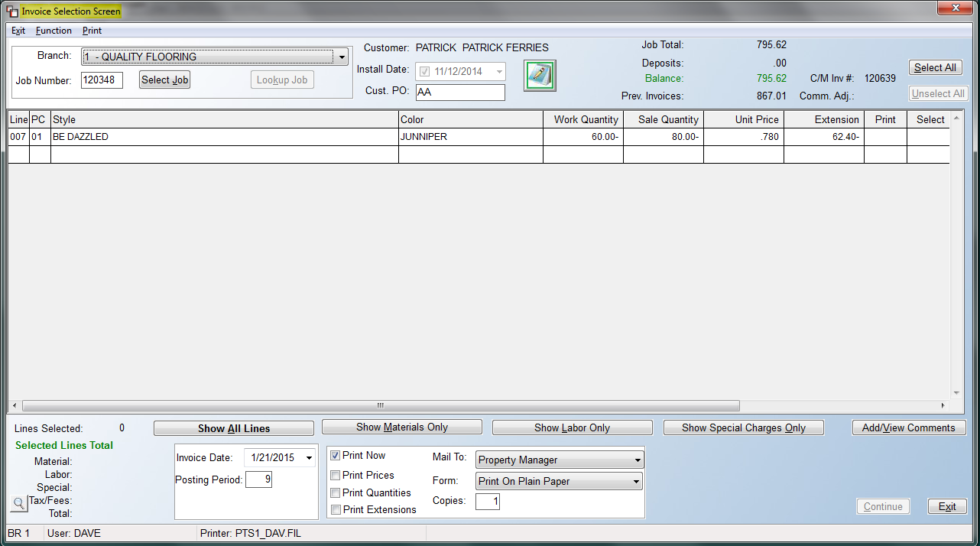Check the Print Quantities option

[334, 492]
